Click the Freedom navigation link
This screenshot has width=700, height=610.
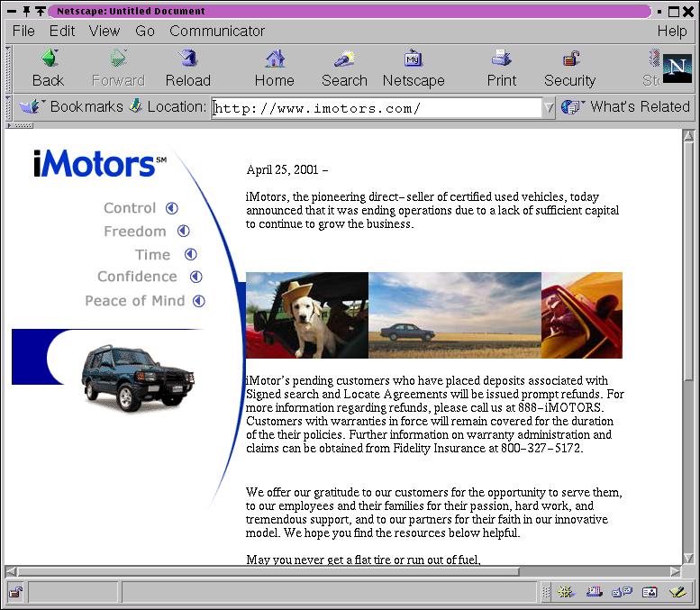[x=135, y=232]
